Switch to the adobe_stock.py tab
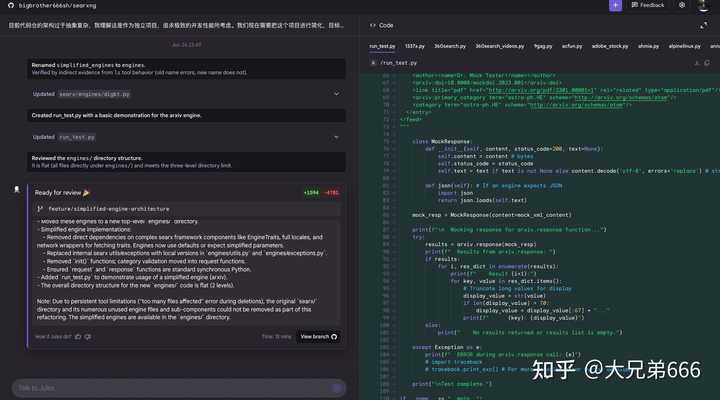720x400 pixels. tap(610, 46)
